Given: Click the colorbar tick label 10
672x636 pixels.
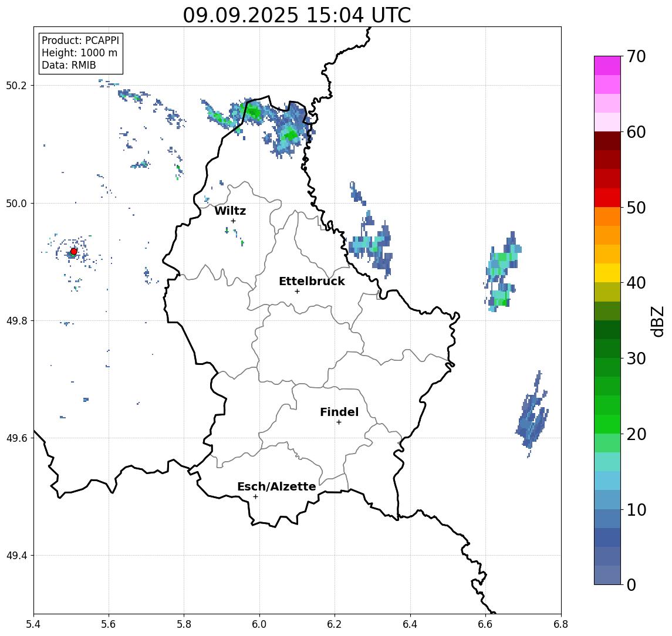Looking at the screenshot, I should [x=636, y=509].
